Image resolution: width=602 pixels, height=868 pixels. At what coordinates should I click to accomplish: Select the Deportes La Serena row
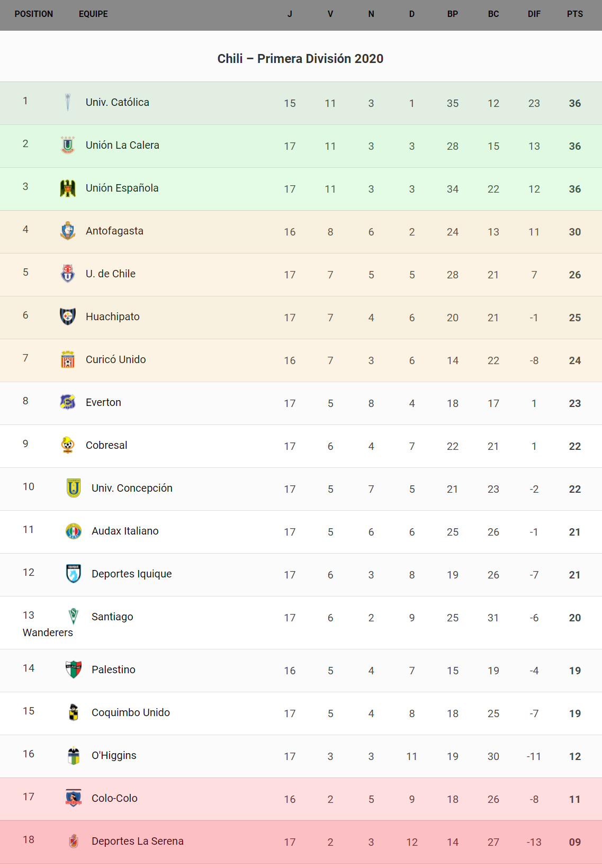point(301,842)
